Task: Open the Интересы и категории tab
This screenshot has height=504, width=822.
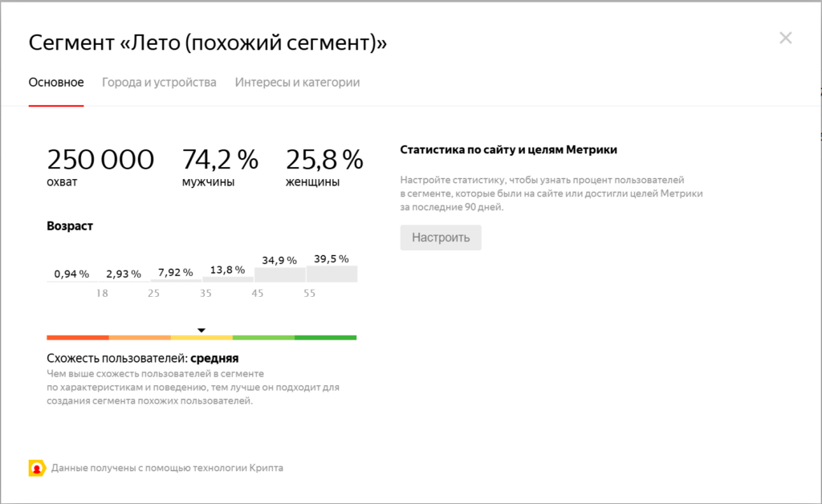Action: click(x=297, y=83)
